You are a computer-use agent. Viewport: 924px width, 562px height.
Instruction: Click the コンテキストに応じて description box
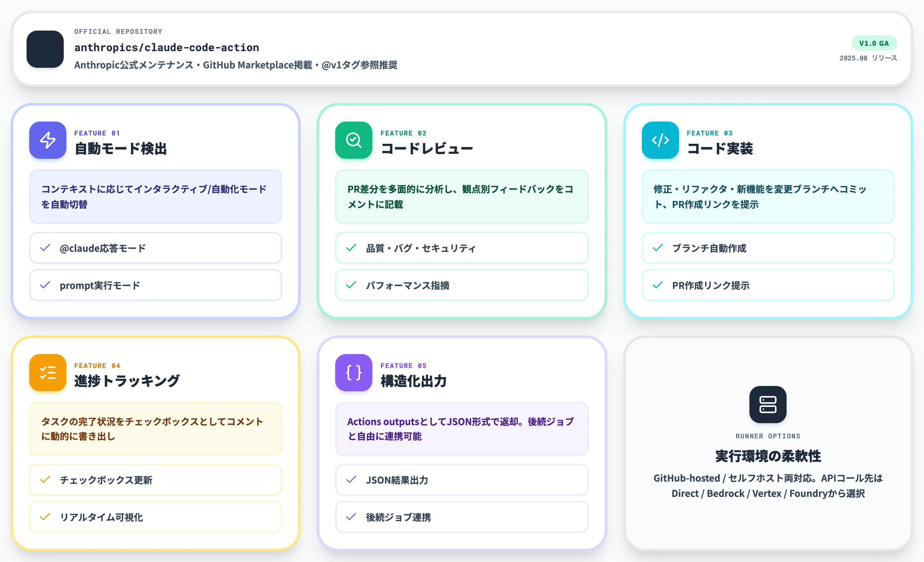[156, 197]
